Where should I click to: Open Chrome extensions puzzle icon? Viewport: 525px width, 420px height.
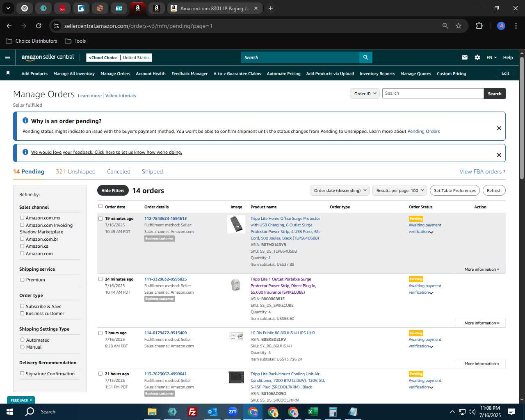coord(479,26)
